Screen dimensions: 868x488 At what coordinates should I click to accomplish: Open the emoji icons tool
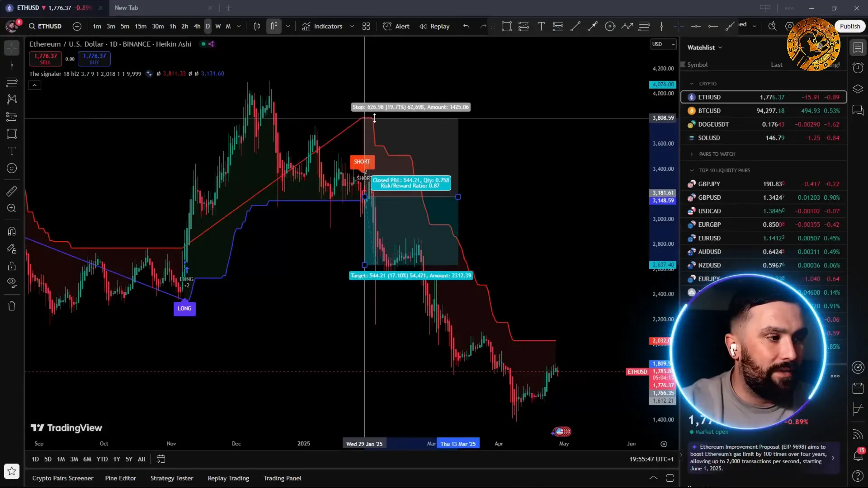[x=12, y=168]
